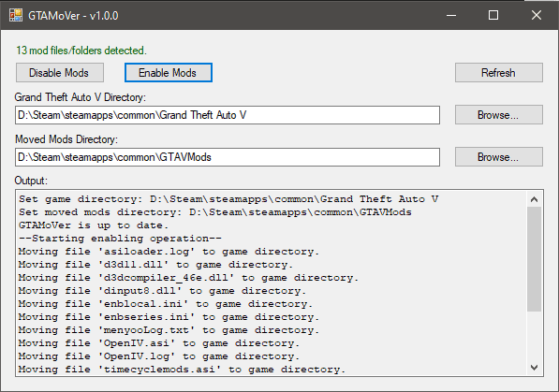Browse for the Grand Theft Auto V directory

point(499,115)
